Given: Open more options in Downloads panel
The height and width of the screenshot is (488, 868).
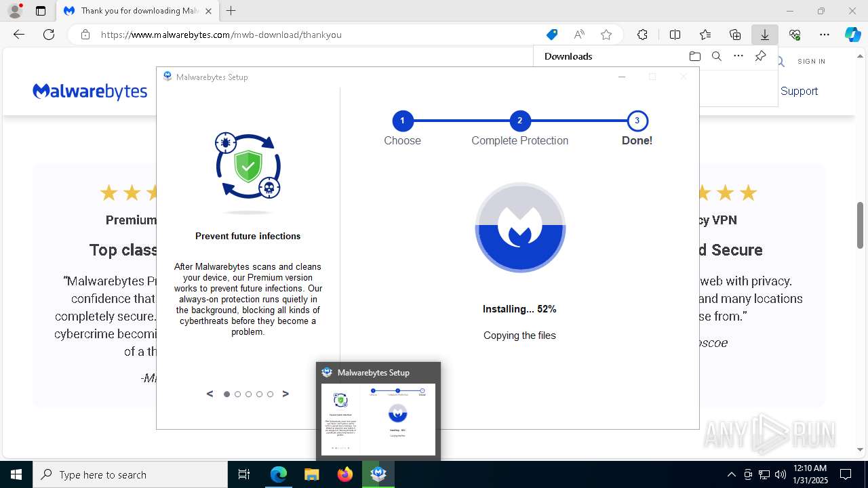Looking at the screenshot, I should pyautogui.click(x=738, y=56).
